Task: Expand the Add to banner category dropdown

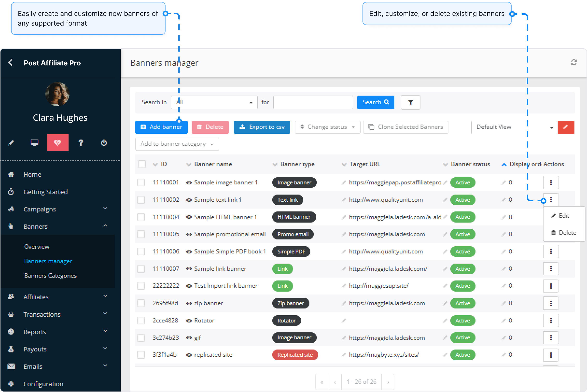Action: pyautogui.click(x=177, y=144)
